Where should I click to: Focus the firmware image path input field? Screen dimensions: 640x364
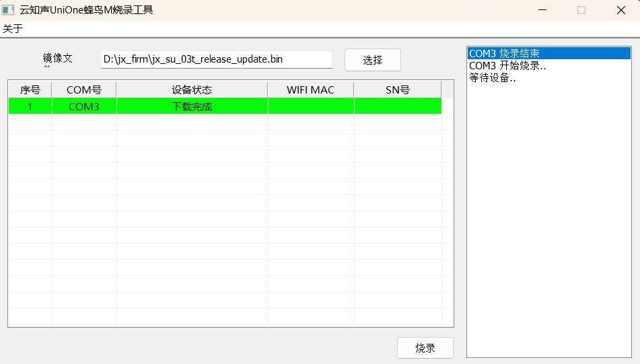click(x=216, y=60)
